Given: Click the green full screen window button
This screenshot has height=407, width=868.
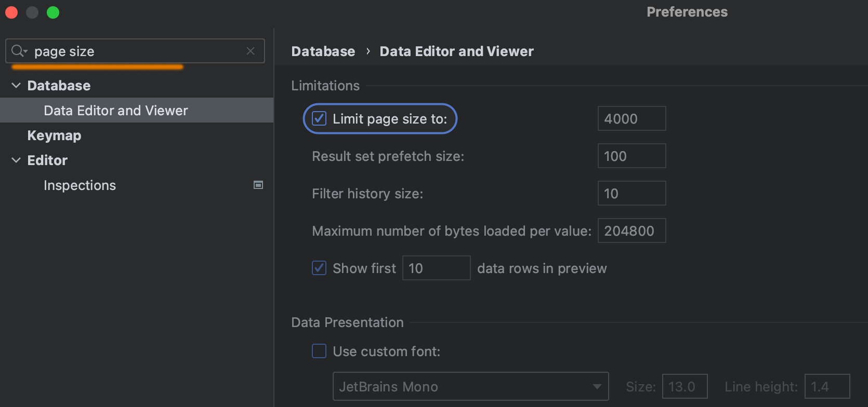Looking at the screenshot, I should coord(53,12).
